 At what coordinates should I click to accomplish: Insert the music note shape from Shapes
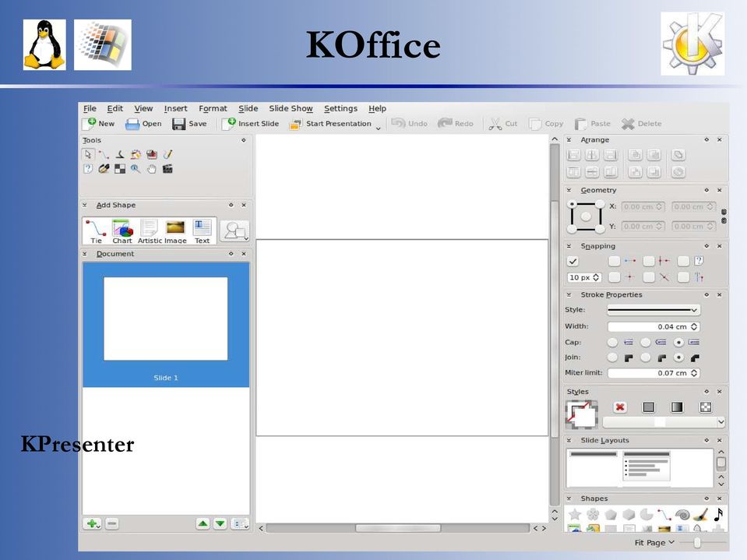(x=718, y=514)
